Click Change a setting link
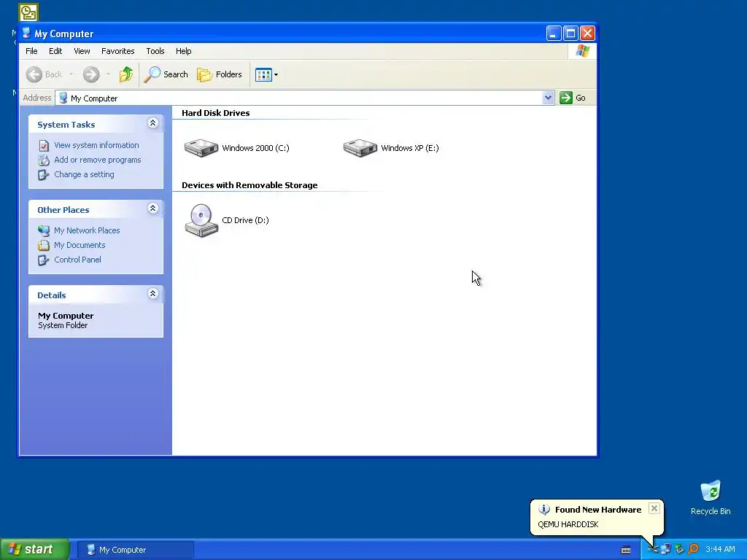 tap(85, 174)
